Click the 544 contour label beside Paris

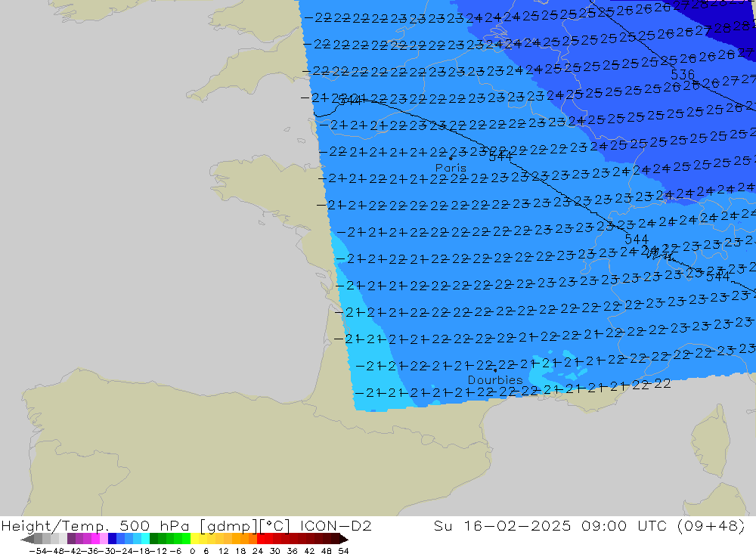(x=501, y=156)
